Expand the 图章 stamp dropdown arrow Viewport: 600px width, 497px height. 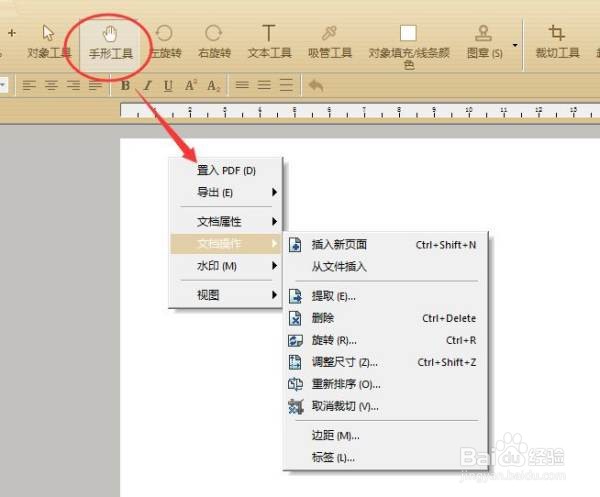(515, 46)
